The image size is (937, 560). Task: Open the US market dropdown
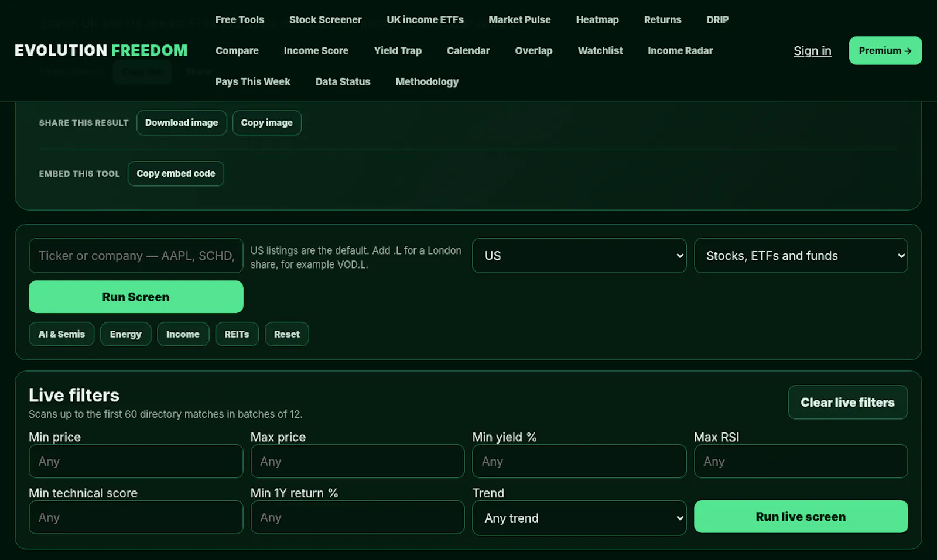[x=579, y=256]
